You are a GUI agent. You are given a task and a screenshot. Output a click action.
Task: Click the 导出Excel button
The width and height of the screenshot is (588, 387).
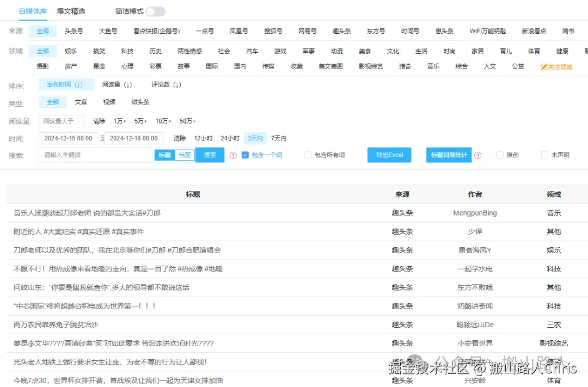pyautogui.click(x=389, y=155)
